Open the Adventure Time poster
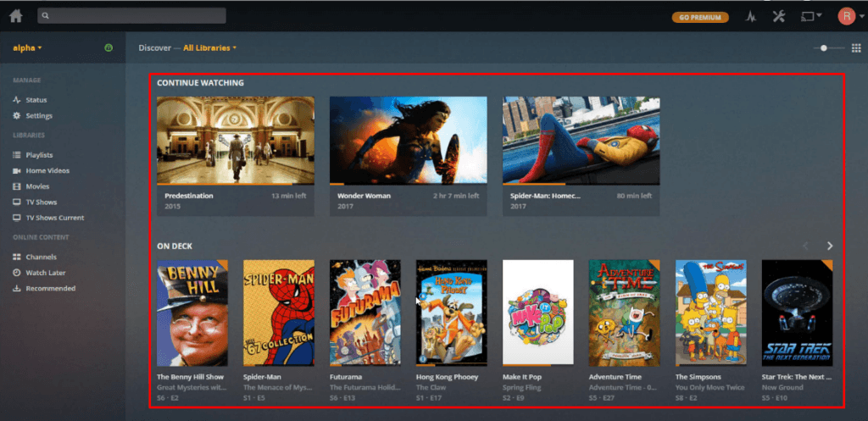Viewport: 868px width, 421px height. (x=625, y=313)
